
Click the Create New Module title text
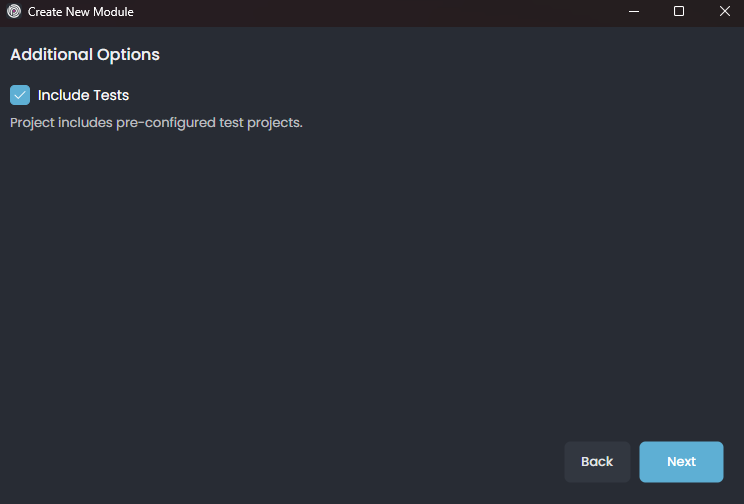pos(80,12)
